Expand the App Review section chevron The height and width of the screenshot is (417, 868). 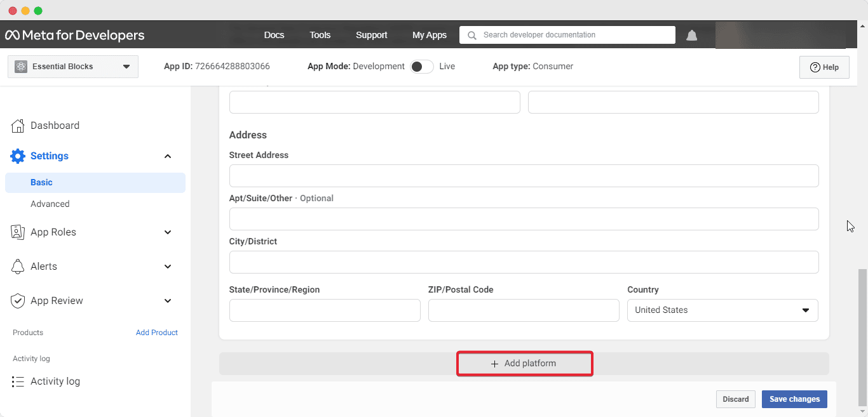click(168, 301)
